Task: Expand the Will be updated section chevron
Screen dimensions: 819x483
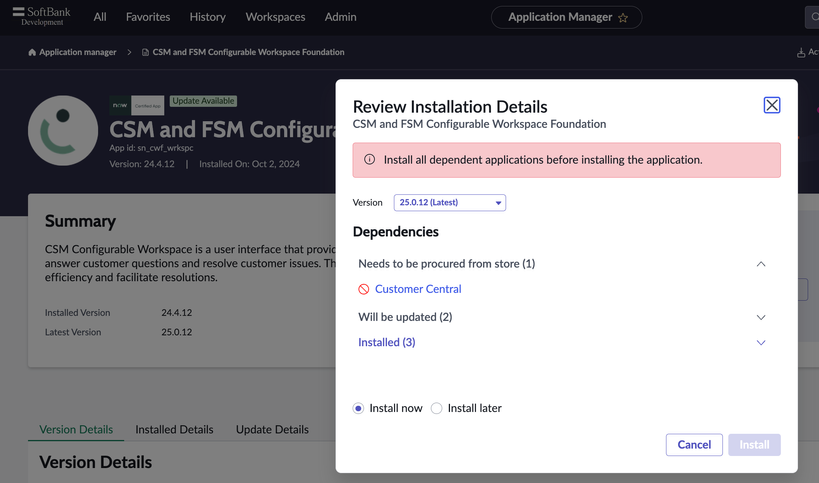Action: pyautogui.click(x=761, y=317)
